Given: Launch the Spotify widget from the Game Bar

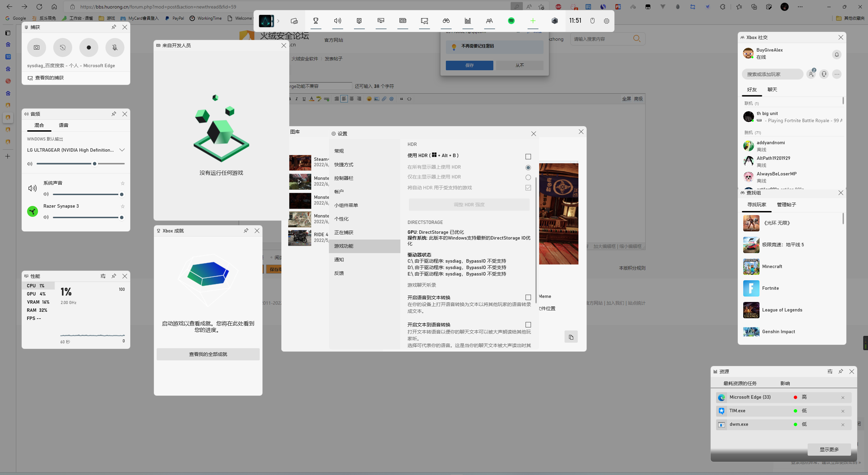Looking at the screenshot, I should [512, 21].
